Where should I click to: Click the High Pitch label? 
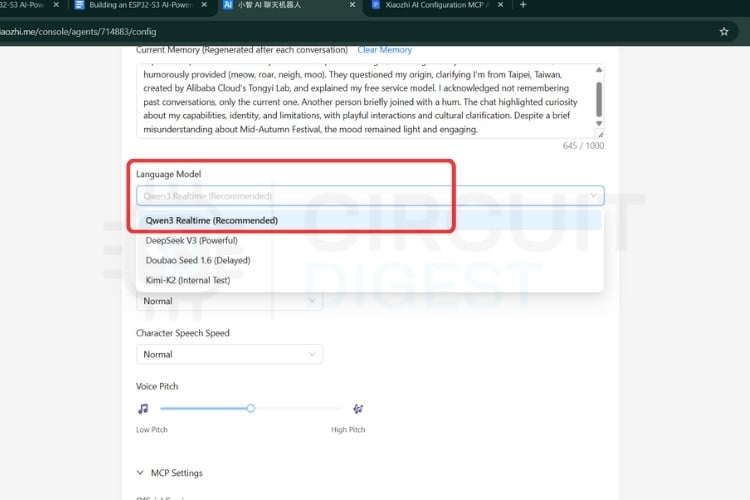click(348, 430)
